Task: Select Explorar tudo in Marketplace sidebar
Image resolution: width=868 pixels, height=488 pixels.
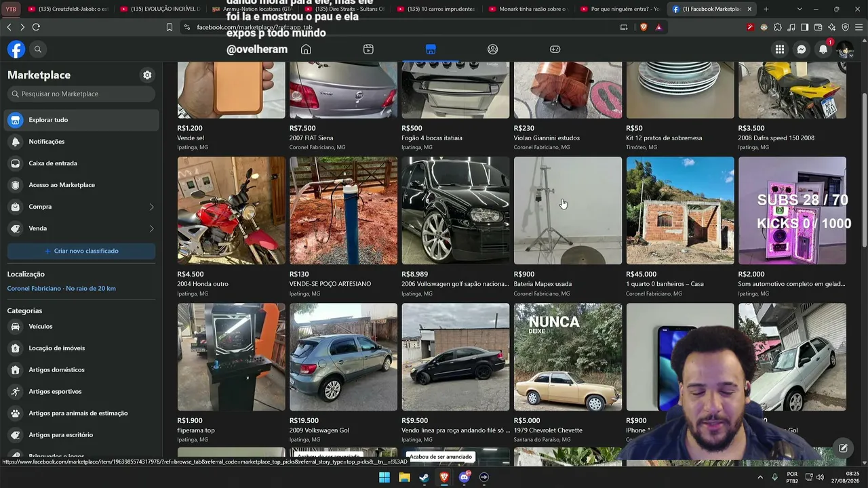Action: click(81, 120)
